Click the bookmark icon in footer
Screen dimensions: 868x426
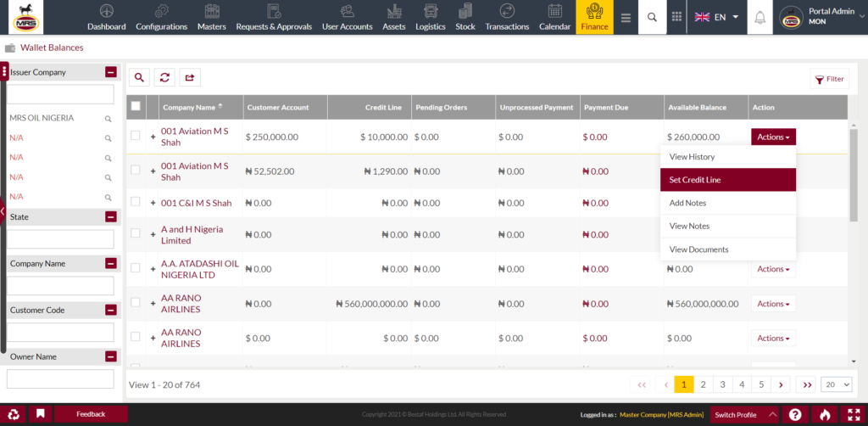point(41,414)
